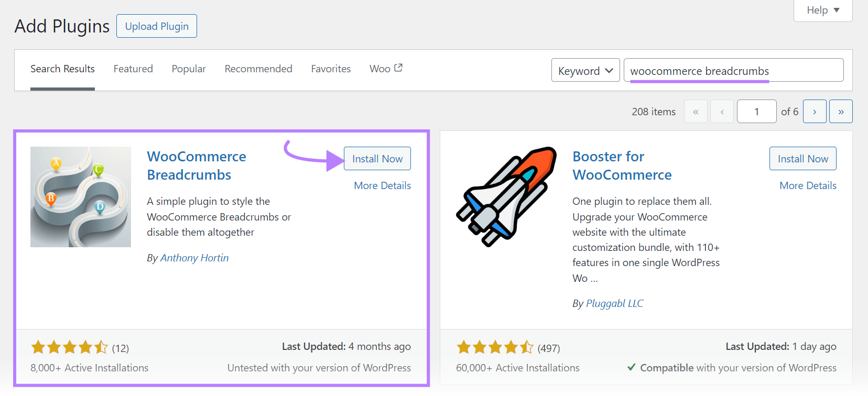Focus the plugin search input field
The height and width of the screenshot is (396, 868).
733,70
